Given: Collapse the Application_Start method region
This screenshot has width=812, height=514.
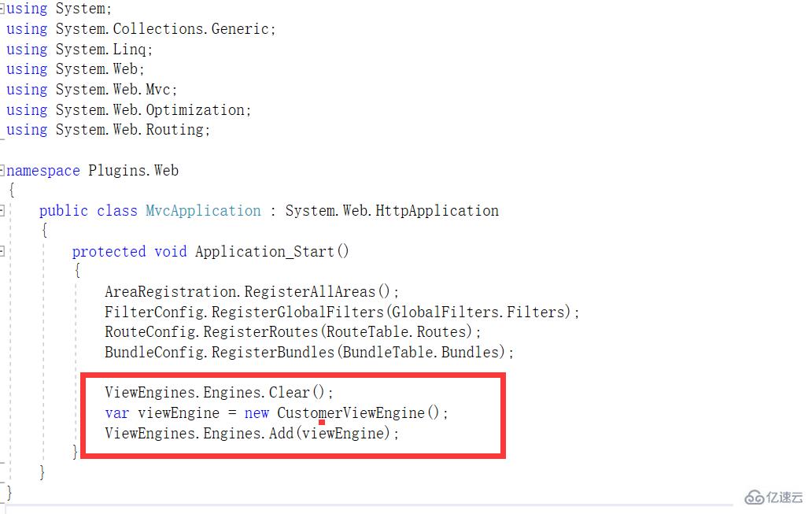Looking at the screenshot, I should coord(2,252).
